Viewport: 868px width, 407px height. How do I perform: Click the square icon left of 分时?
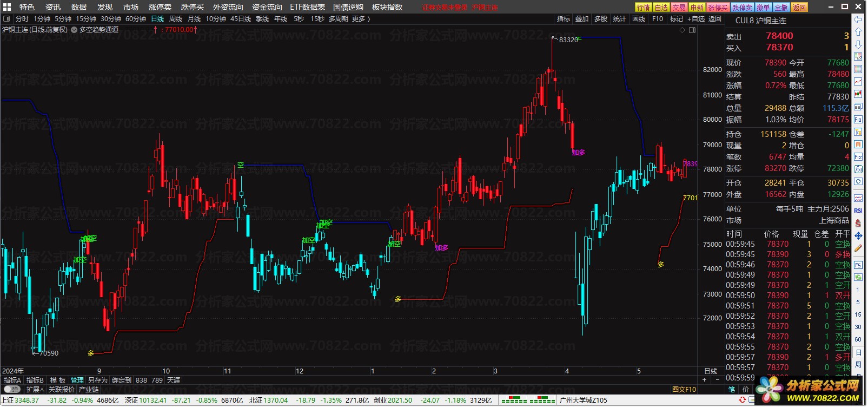pyautogui.click(x=6, y=18)
